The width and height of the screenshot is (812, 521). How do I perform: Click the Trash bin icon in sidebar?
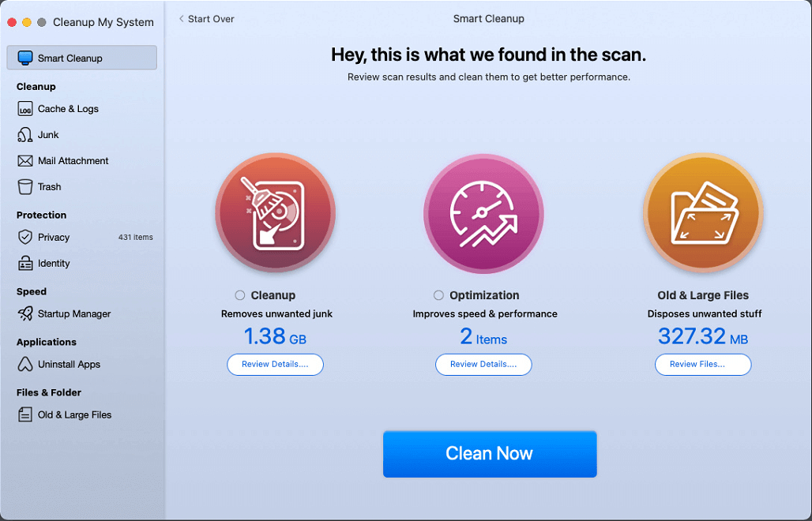(24, 187)
